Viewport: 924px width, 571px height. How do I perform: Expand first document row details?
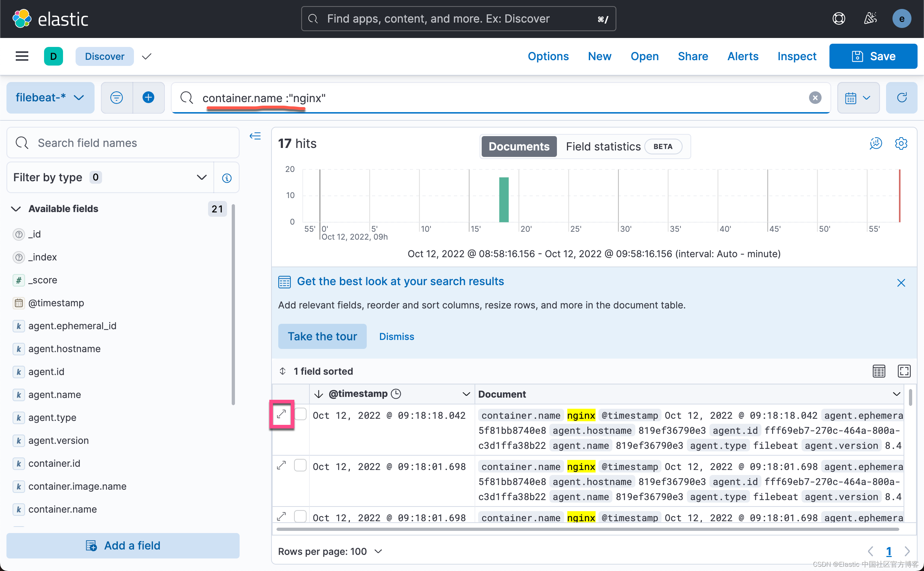pos(281,414)
